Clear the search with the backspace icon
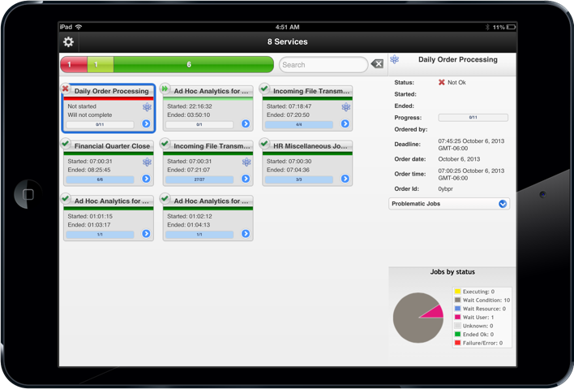 pos(377,64)
